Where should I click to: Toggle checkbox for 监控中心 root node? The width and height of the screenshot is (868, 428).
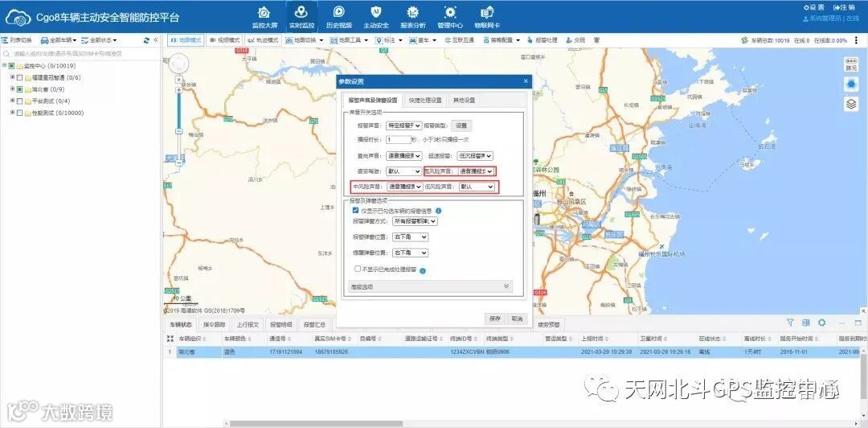11,66
